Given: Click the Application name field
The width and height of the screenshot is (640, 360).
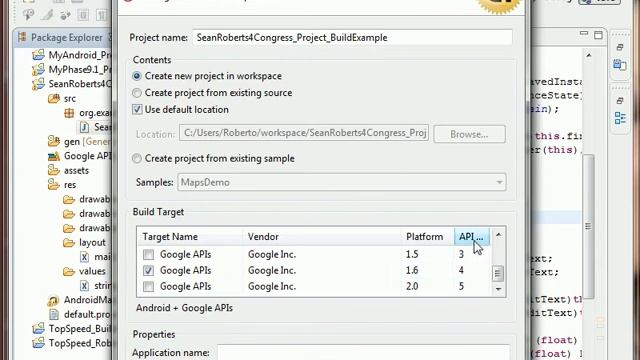Looking at the screenshot, I should coord(363,353).
